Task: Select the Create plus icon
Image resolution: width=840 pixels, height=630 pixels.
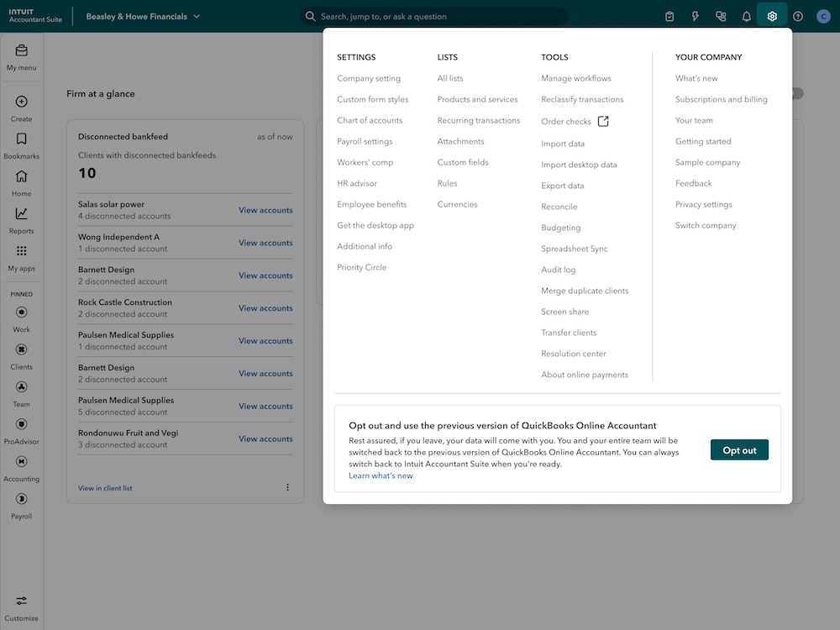Action: point(21,102)
